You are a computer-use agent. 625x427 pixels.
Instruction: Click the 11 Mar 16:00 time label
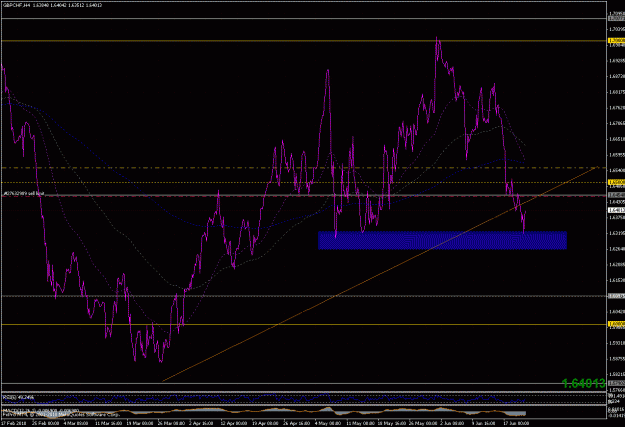tap(109, 423)
